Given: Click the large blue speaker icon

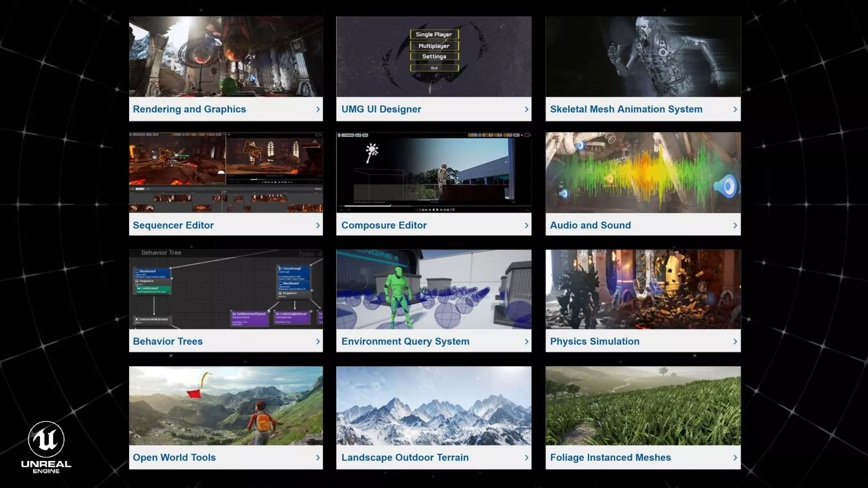Looking at the screenshot, I should click(x=726, y=186).
